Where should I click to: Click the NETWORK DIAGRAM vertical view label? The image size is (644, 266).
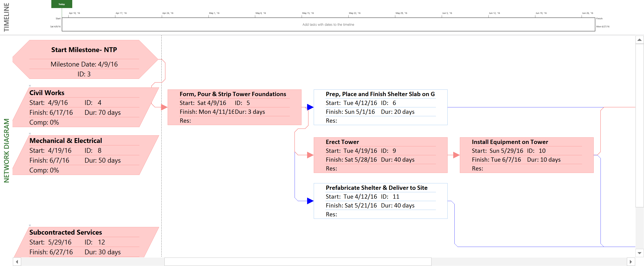pos(6,151)
